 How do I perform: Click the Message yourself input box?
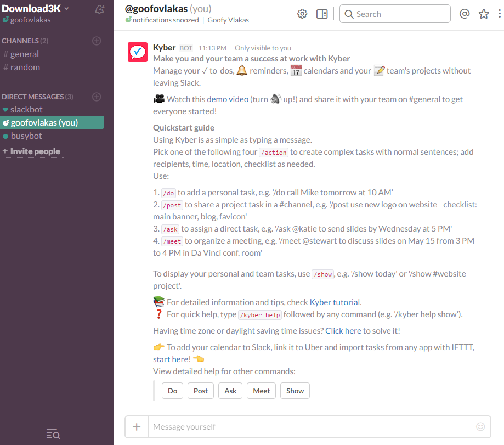click(312, 427)
